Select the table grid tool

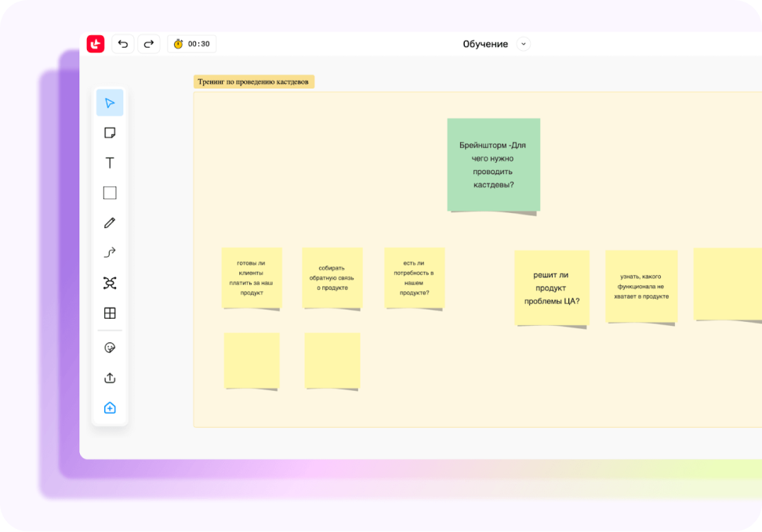click(x=110, y=313)
